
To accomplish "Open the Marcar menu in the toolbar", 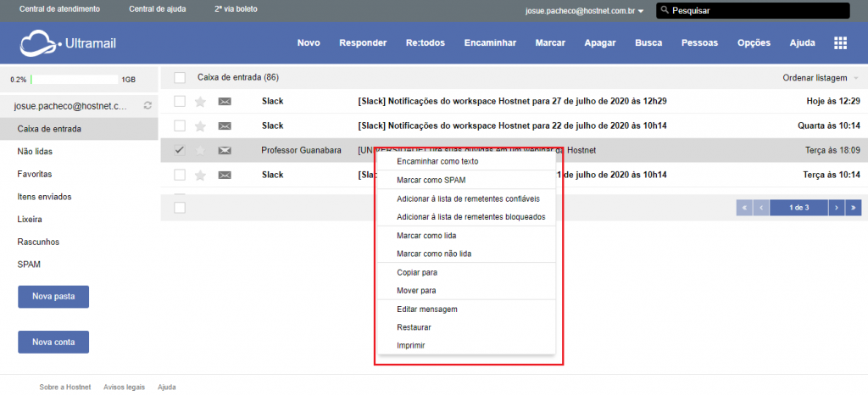I will tap(550, 43).
